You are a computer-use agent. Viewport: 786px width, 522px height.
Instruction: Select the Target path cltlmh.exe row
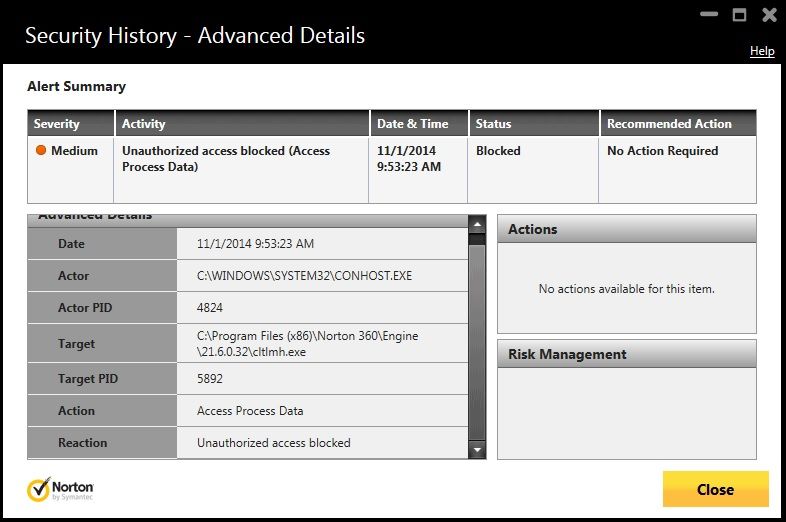pyautogui.click(x=307, y=344)
